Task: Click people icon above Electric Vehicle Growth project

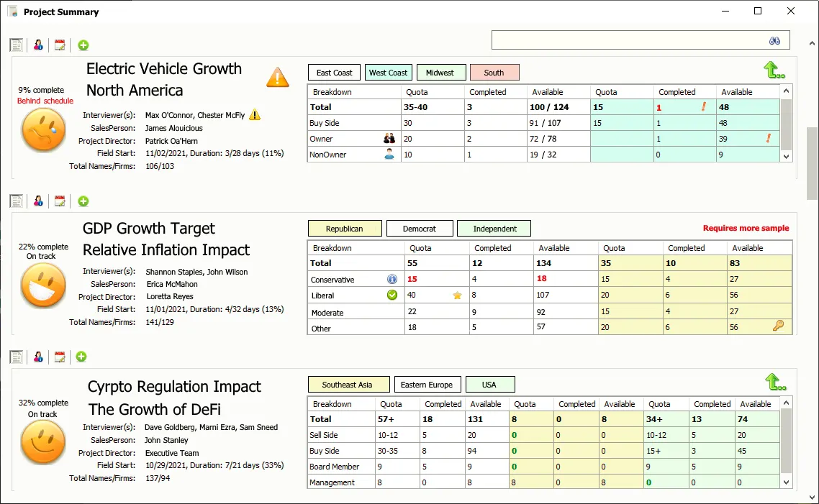Action: (38, 45)
